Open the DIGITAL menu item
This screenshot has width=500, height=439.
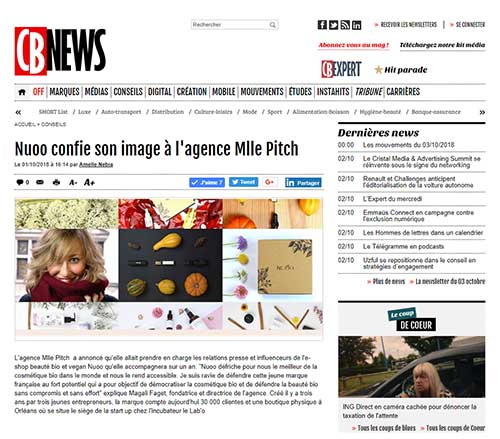(x=160, y=92)
